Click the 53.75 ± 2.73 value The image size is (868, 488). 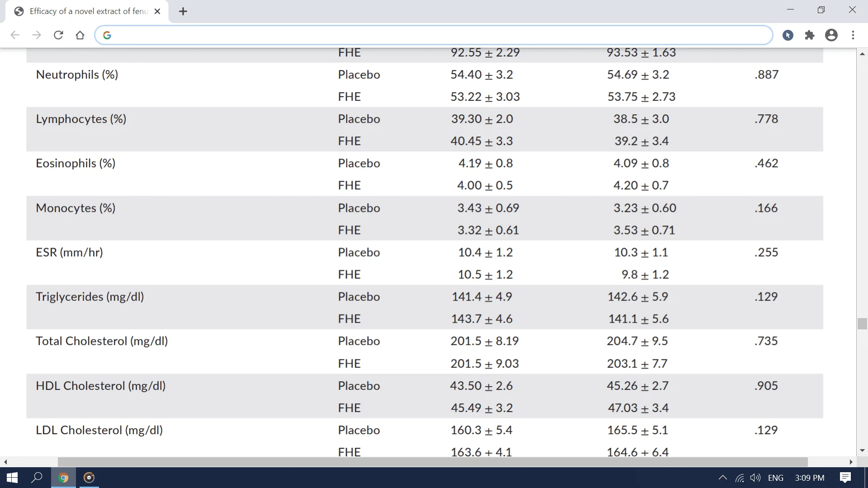[641, 97]
